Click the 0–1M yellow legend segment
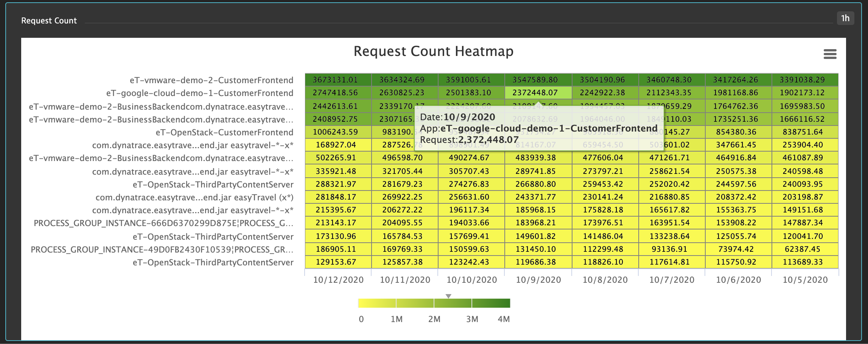Viewport: 868px width, 344px height. 377,303
